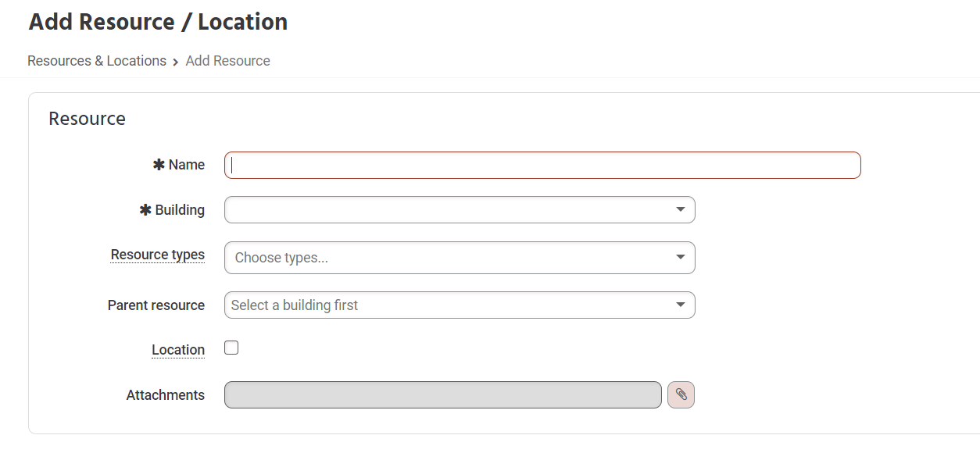Enable the Location checkbox

(x=231, y=348)
